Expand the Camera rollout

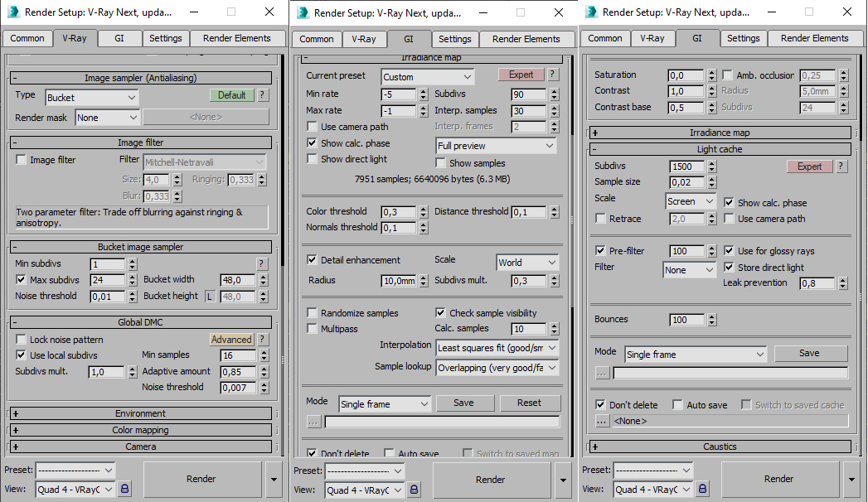pyautogui.click(x=141, y=446)
